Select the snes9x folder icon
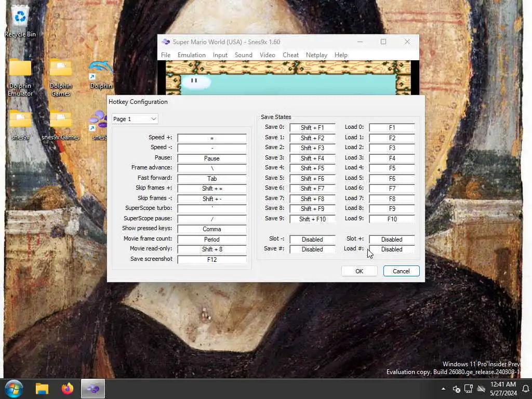The height and width of the screenshot is (399, 532). coord(20,125)
